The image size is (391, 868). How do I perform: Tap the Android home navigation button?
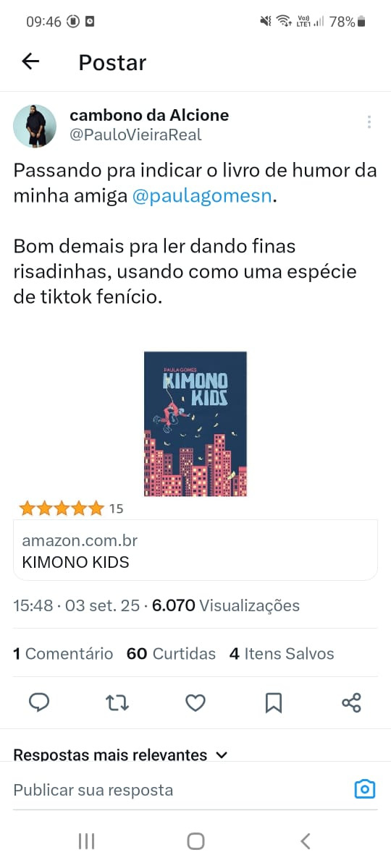195,841
